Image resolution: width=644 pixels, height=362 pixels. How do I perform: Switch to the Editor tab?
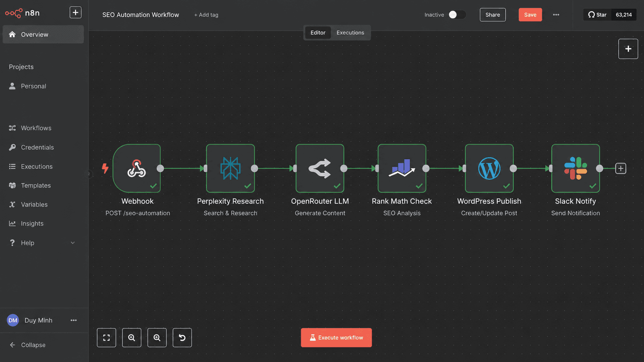[318, 33]
